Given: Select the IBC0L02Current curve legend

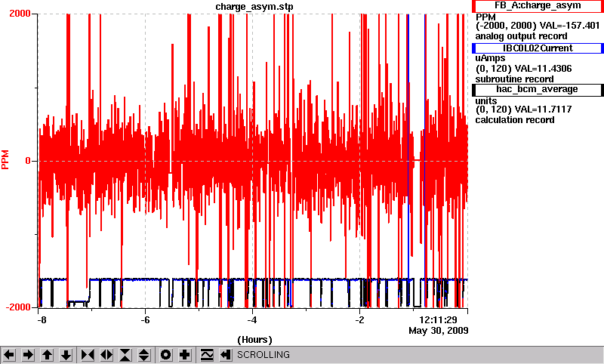Looking at the screenshot, I should (x=538, y=48).
